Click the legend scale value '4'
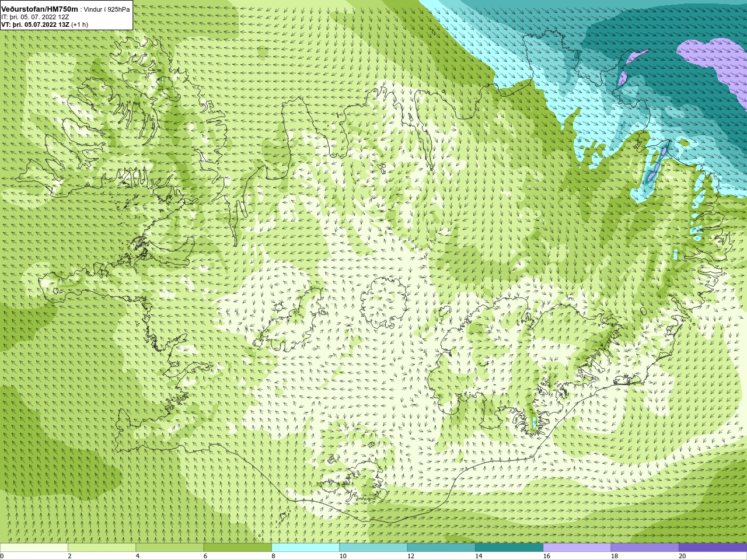The width and height of the screenshot is (747, 560). 138,556
